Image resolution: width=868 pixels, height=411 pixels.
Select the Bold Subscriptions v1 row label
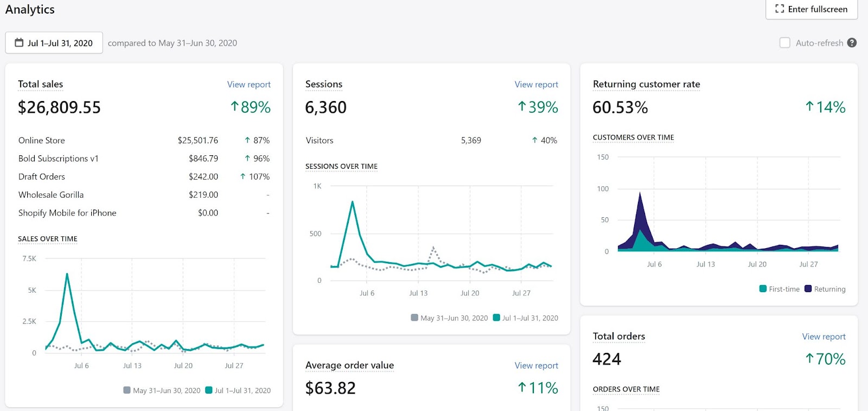(x=59, y=159)
